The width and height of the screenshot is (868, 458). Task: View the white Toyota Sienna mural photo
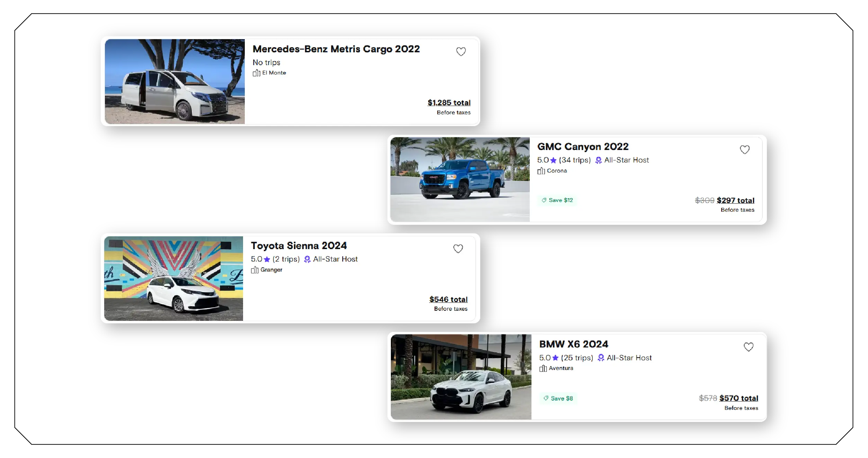(173, 279)
